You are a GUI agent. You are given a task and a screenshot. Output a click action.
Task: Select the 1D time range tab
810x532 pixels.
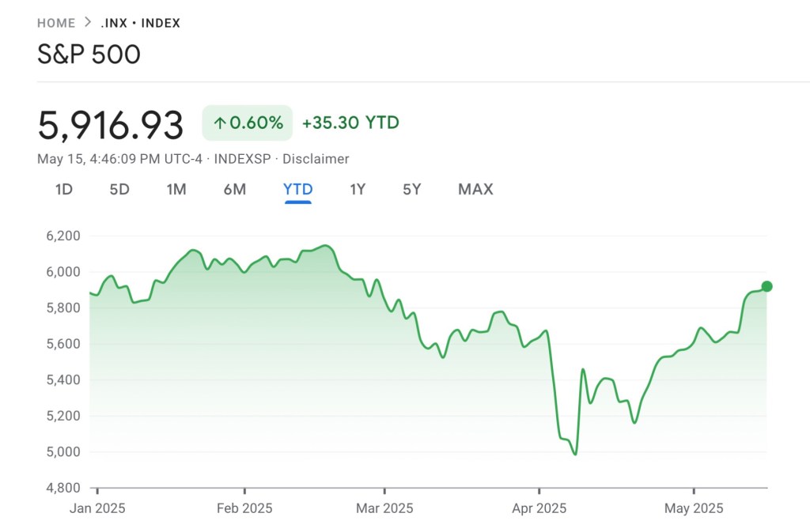(x=63, y=189)
